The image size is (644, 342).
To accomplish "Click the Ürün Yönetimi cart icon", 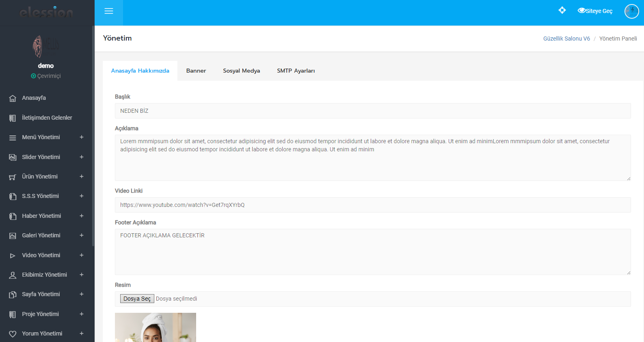I will [13, 177].
